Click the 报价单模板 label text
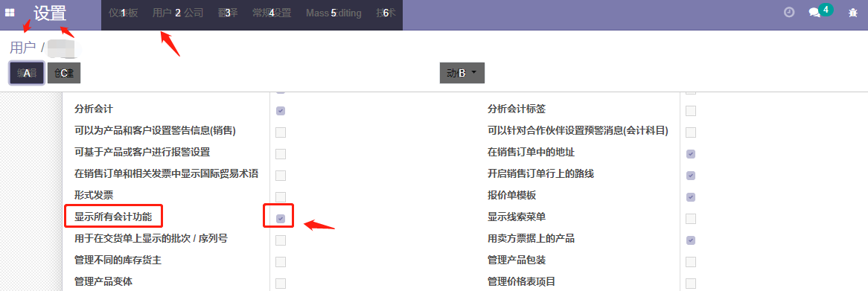 [x=511, y=195]
